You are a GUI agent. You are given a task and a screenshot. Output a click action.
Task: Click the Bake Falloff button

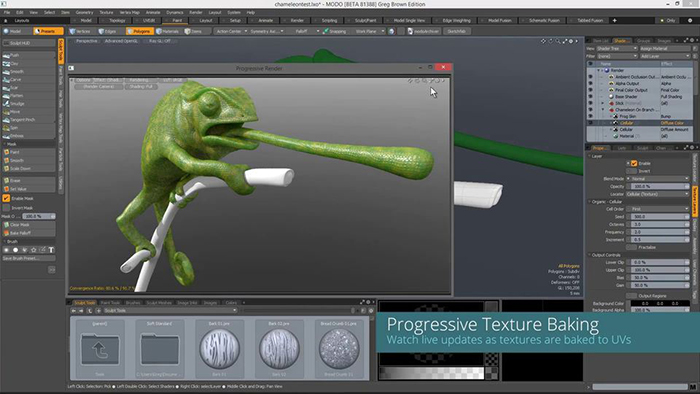[x=29, y=233]
